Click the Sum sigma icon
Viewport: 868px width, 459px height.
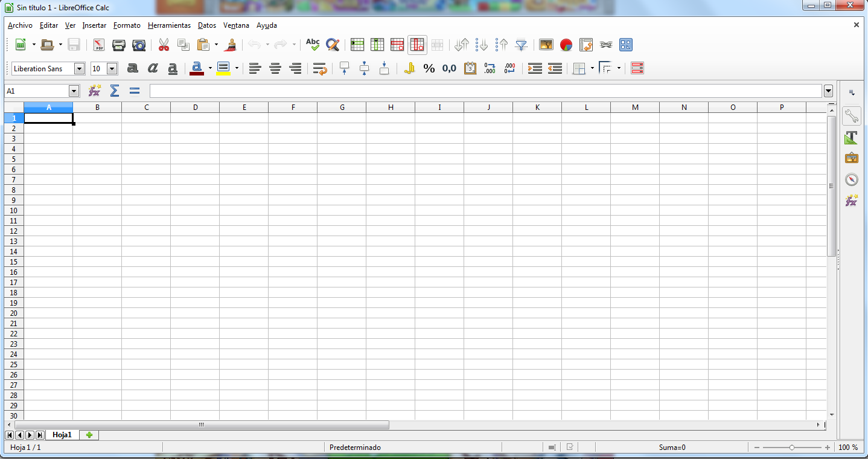coord(115,91)
